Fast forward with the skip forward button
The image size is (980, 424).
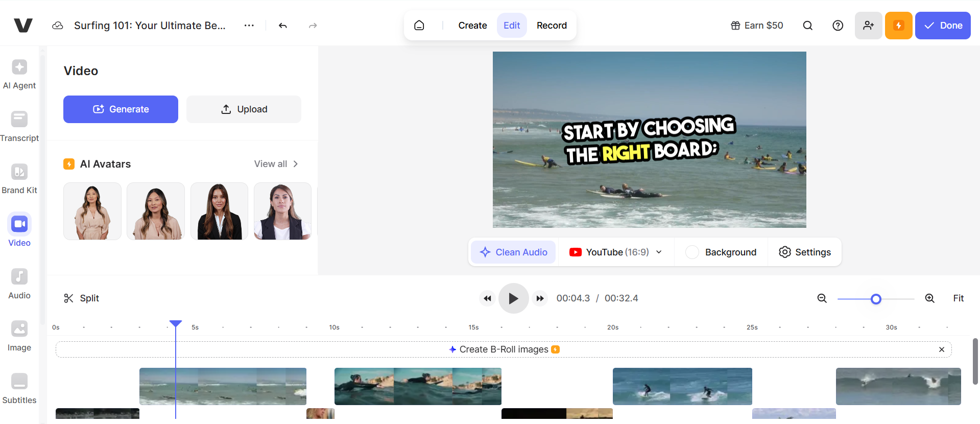(540, 298)
